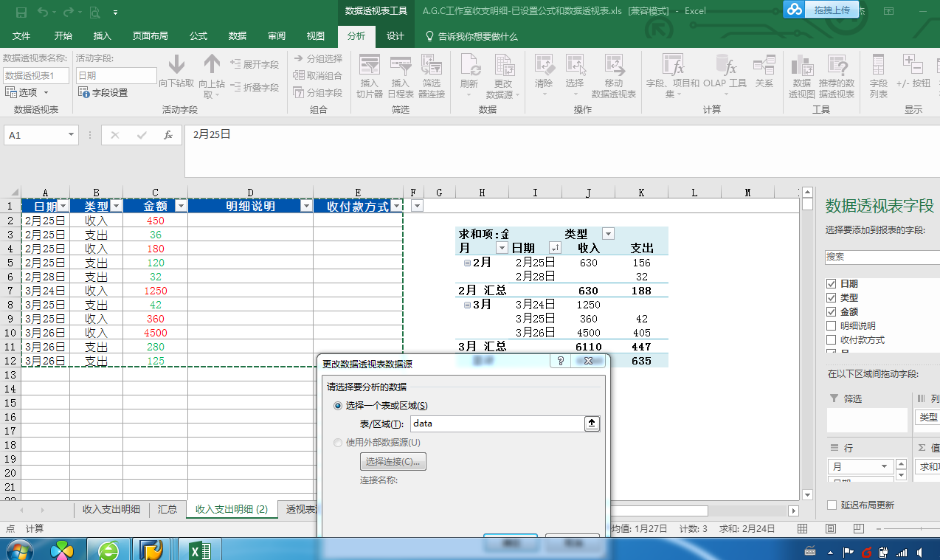
Task: Open 日期 column filter dropdown in A1
Action: click(63, 207)
